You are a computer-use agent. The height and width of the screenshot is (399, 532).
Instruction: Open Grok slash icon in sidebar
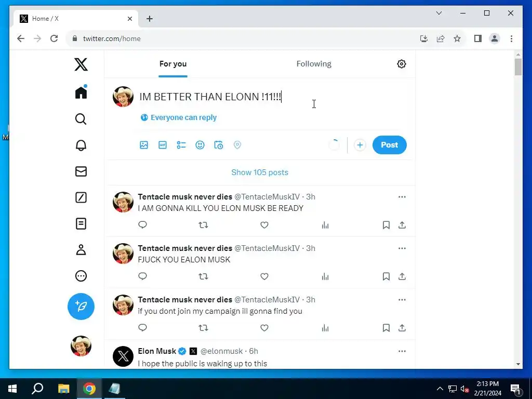click(x=81, y=197)
